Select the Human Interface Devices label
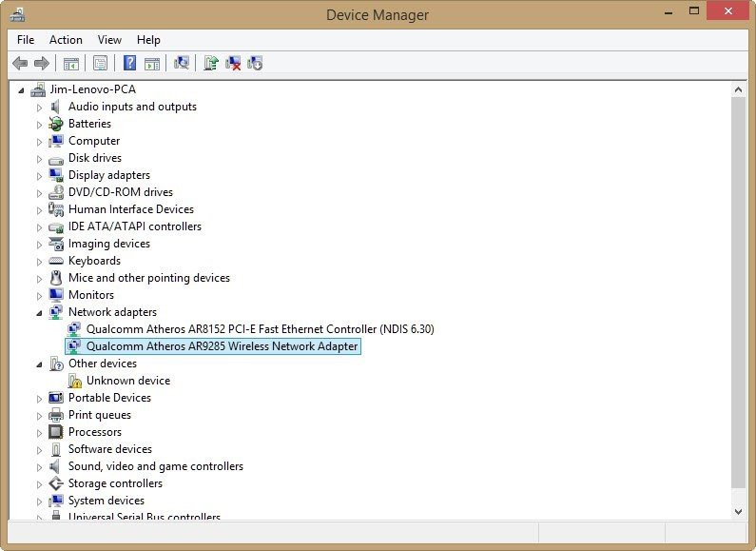This screenshot has height=551, width=756. pyautogui.click(x=131, y=209)
